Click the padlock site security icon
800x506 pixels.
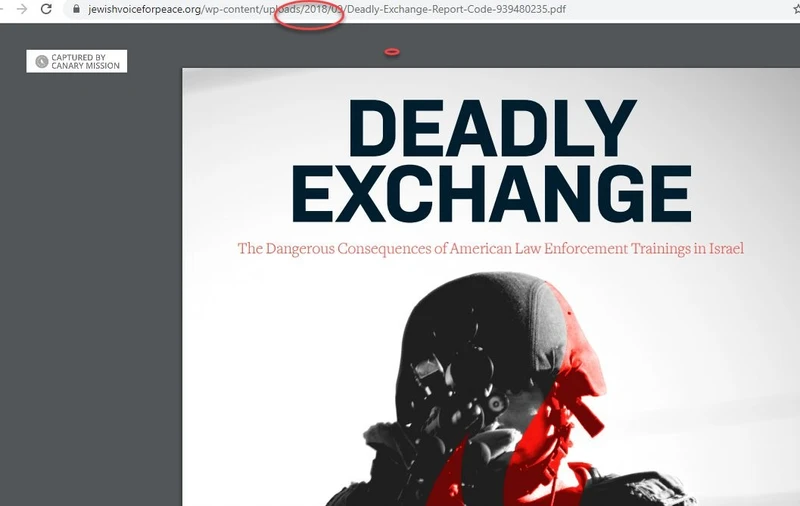[x=75, y=9]
